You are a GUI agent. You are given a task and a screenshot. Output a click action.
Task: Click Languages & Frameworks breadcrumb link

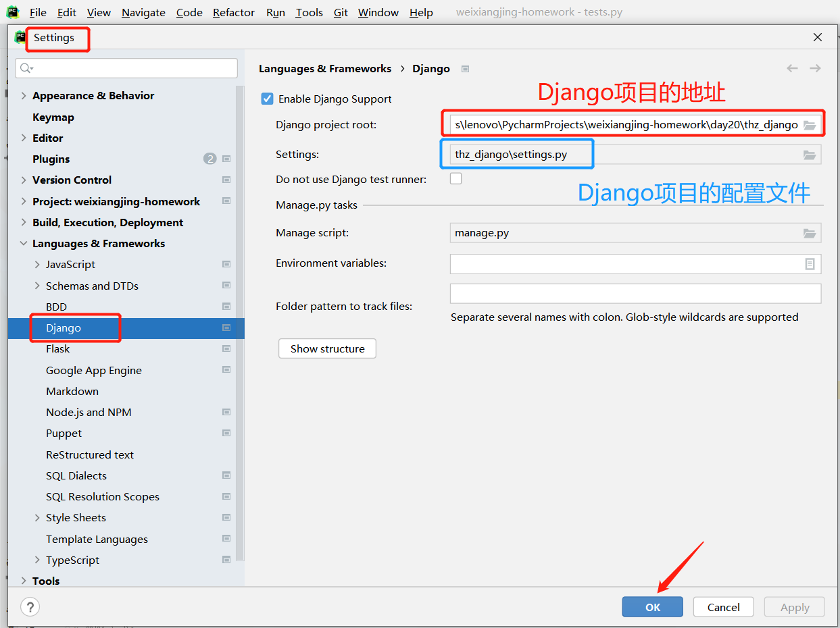point(325,69)
